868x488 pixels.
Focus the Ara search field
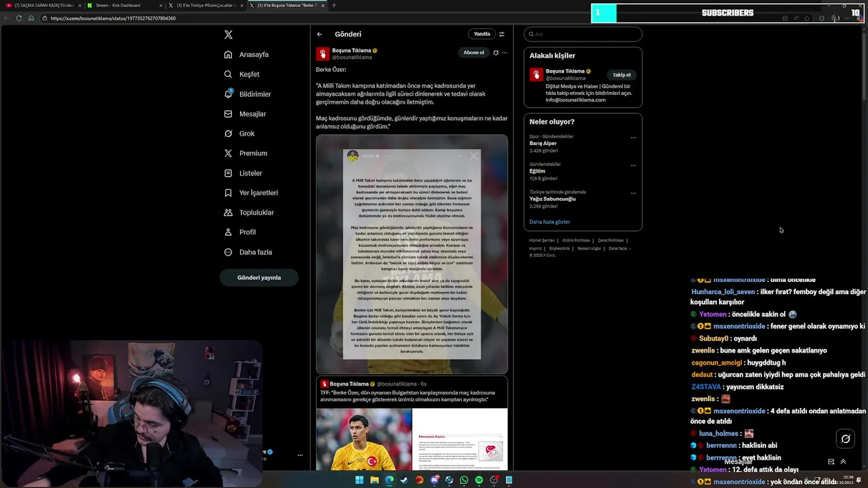(x=583, y=34)
